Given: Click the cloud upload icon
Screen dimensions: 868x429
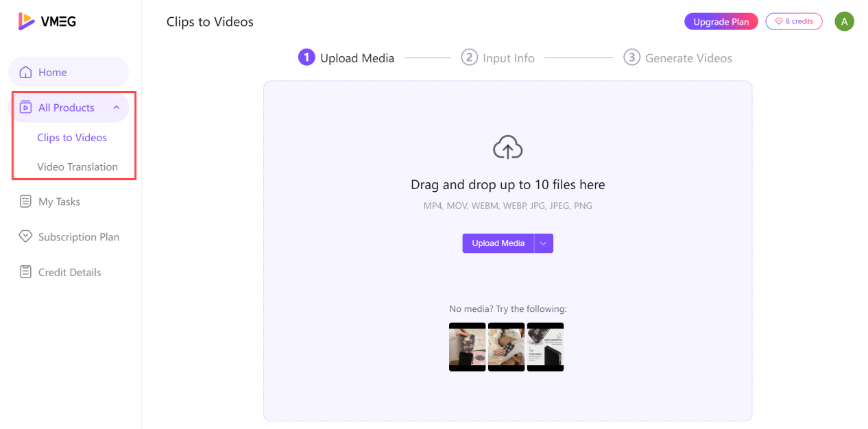Looking at the screenshot, I should 507,147.
